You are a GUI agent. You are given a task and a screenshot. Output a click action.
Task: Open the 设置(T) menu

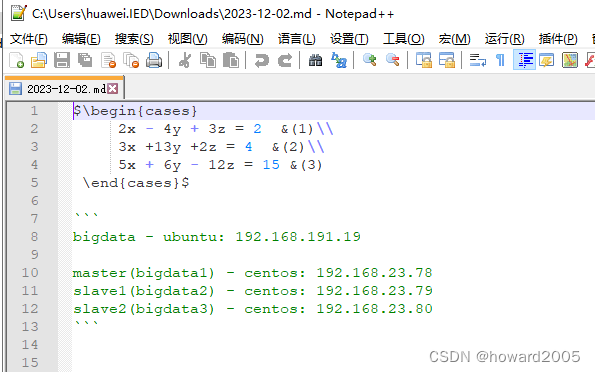(349, 39)
